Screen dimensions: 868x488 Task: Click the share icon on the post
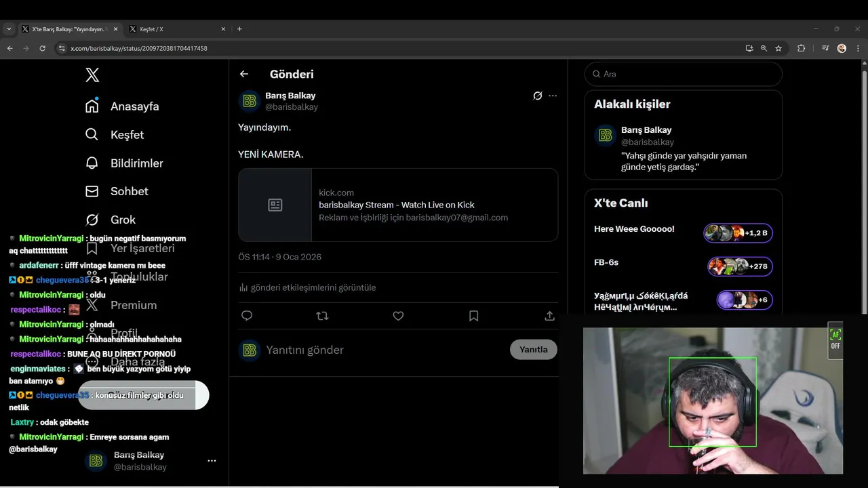pos(550,316)
